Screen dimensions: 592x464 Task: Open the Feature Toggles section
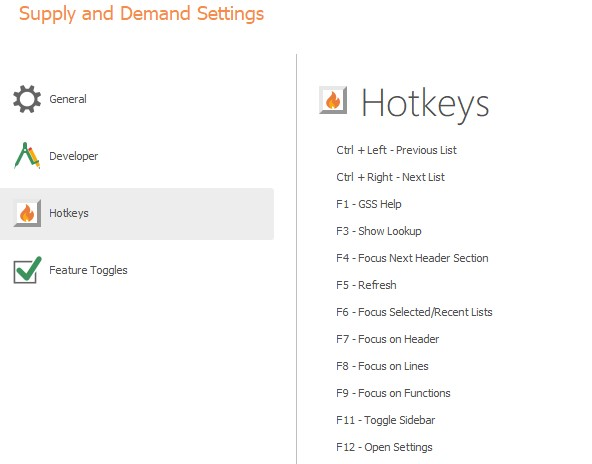(x=88, y=270)
